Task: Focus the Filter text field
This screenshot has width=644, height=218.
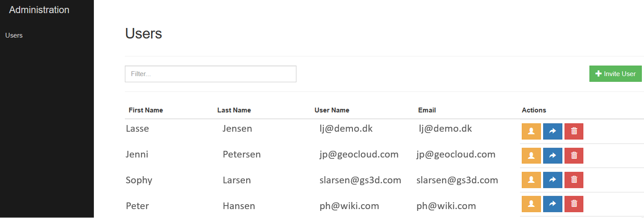Action: [x=211, y=74]
